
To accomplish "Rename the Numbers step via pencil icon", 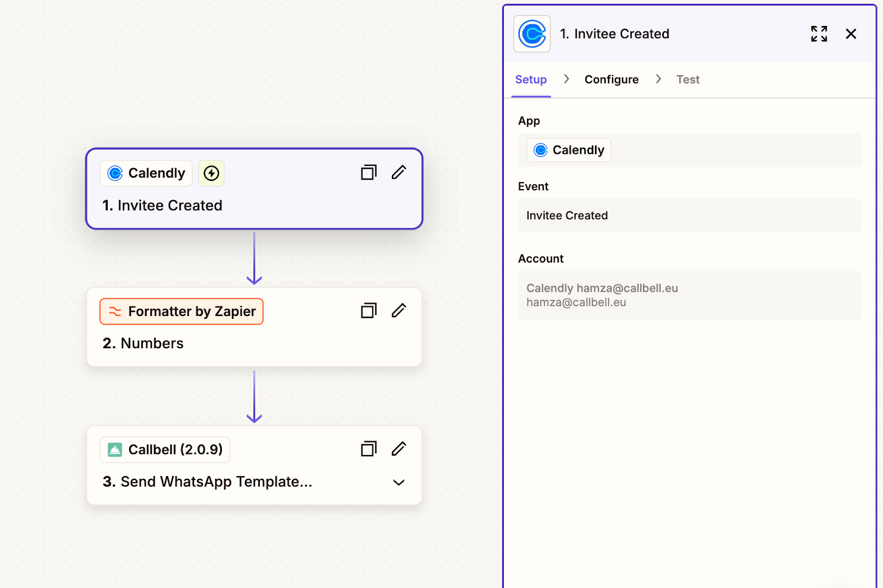I will click(399, 311).
